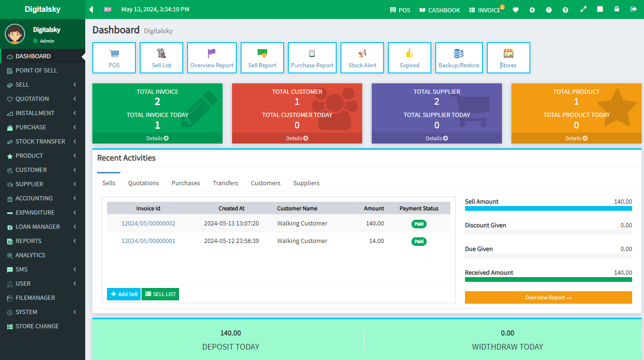Expand the User sidebar menu
This screenshot has height=360, width=644.
pos(43,283)
